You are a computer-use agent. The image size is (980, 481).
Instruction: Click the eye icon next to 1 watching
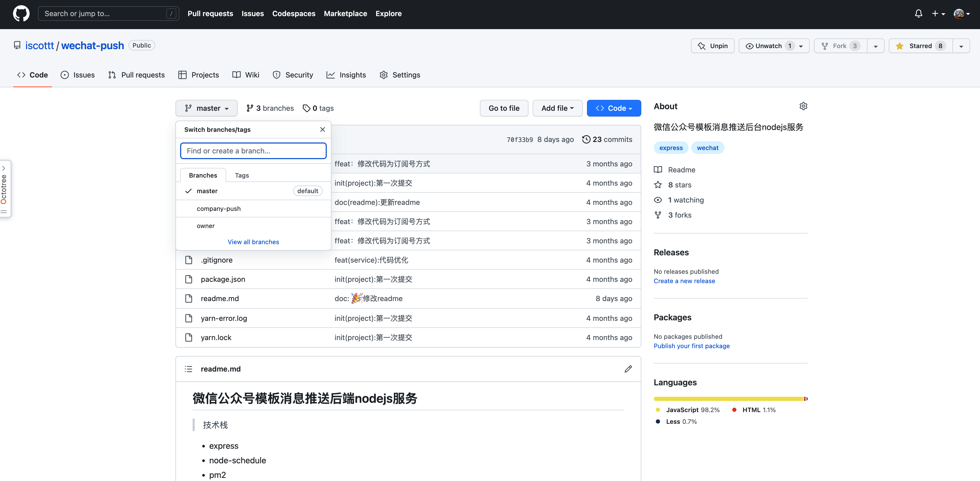tap(658, 200)
